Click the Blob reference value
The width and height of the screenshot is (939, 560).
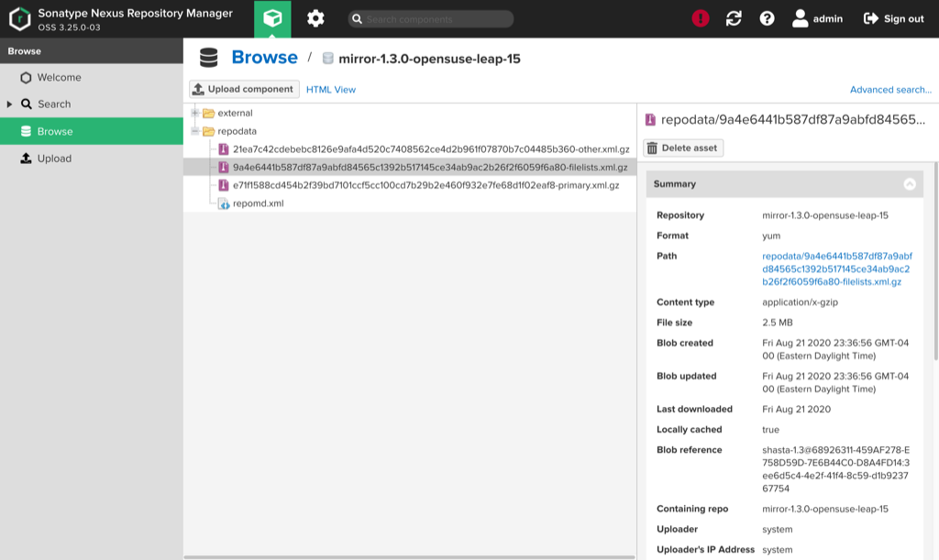(x=836, y=469)
